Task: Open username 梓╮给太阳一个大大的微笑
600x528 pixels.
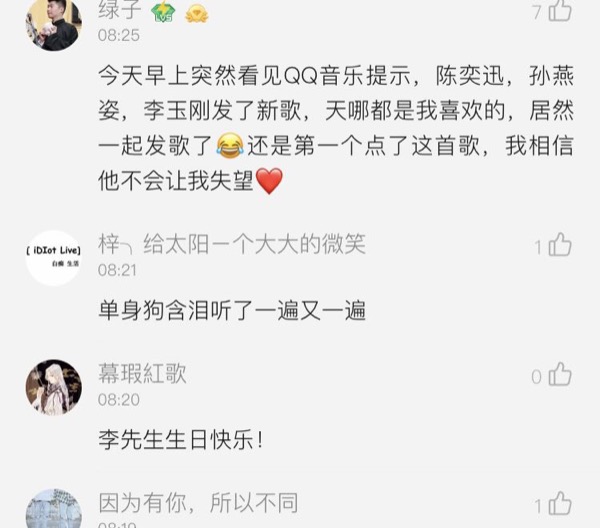Action: point(232,244)
